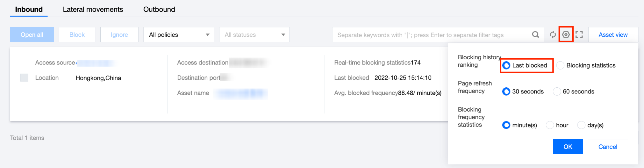The height and width of the screenshot is (168, 644).
Task: Click the refresh icon in the toolbar
Action: click(x=552, y=35)
